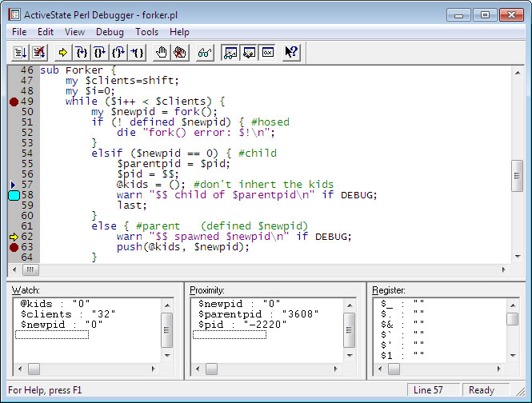
Task: Click the application icon in title bar
Action: pyautogui.click(x=14, y=15)
